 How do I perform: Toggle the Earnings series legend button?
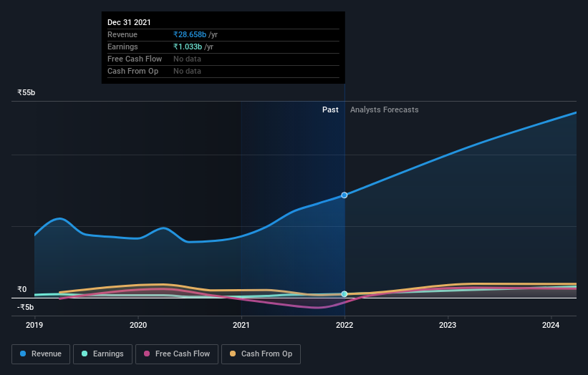(102, 354)
